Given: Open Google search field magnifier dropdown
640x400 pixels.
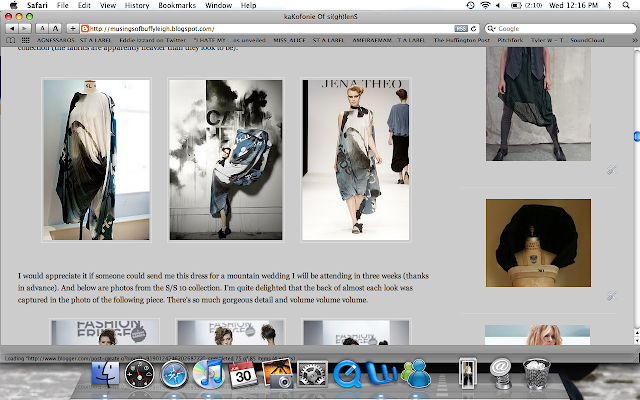Looking at the screenshot, I should (491, 29).
